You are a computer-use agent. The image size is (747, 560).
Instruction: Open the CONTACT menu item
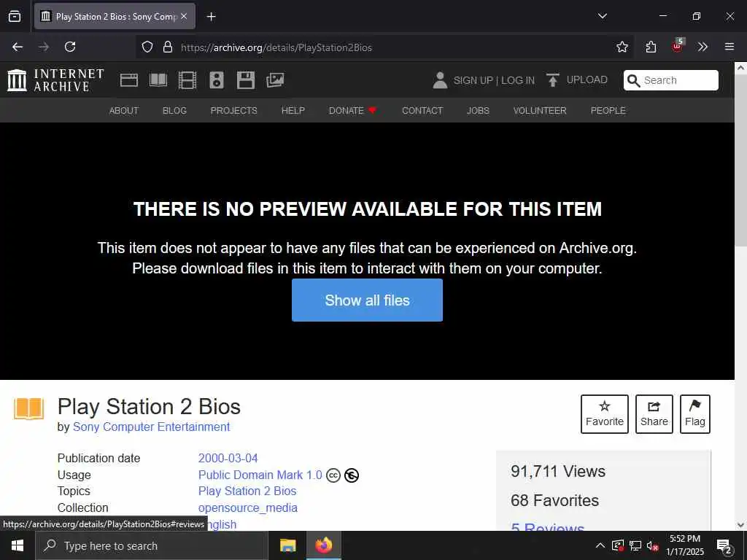422,111
